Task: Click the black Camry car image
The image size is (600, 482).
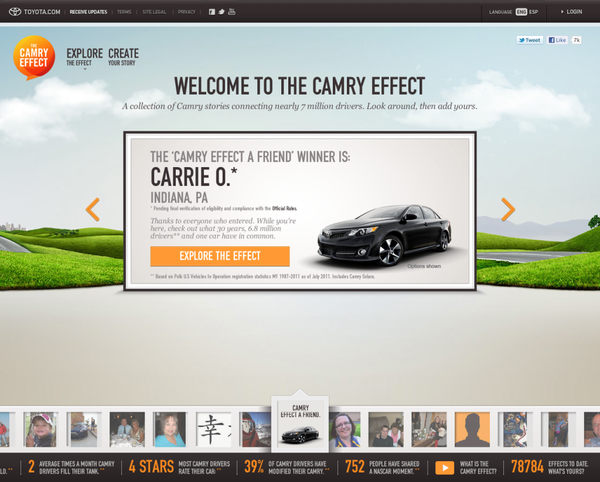Action: (385, 234)
